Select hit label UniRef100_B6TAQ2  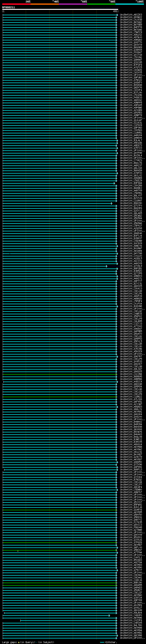click(x=131, y=22)
